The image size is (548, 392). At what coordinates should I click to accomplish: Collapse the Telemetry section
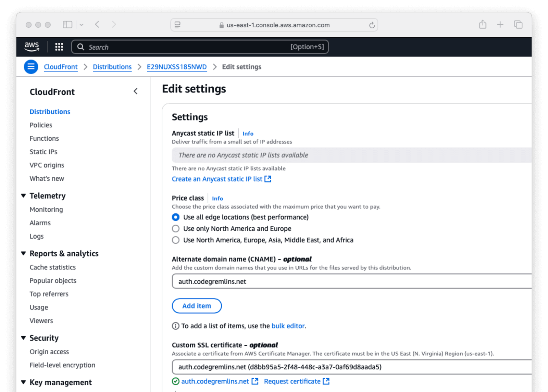click(x=23, y=196)
